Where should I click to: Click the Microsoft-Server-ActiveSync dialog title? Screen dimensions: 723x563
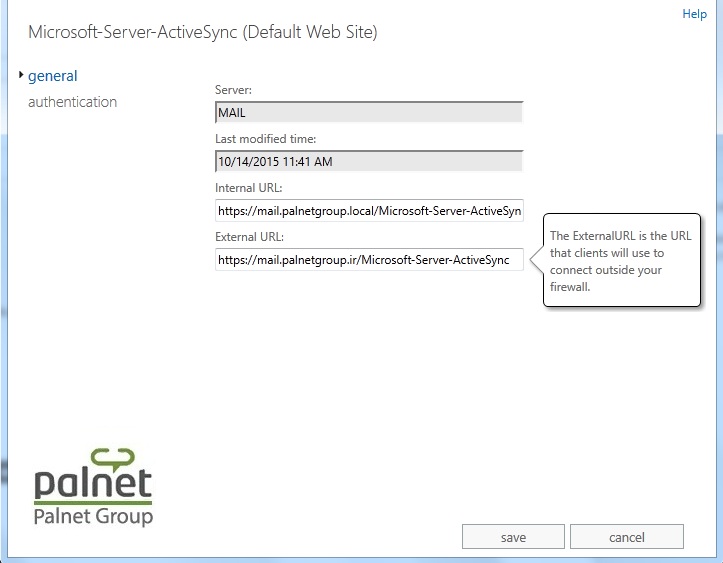coord(202,32)
